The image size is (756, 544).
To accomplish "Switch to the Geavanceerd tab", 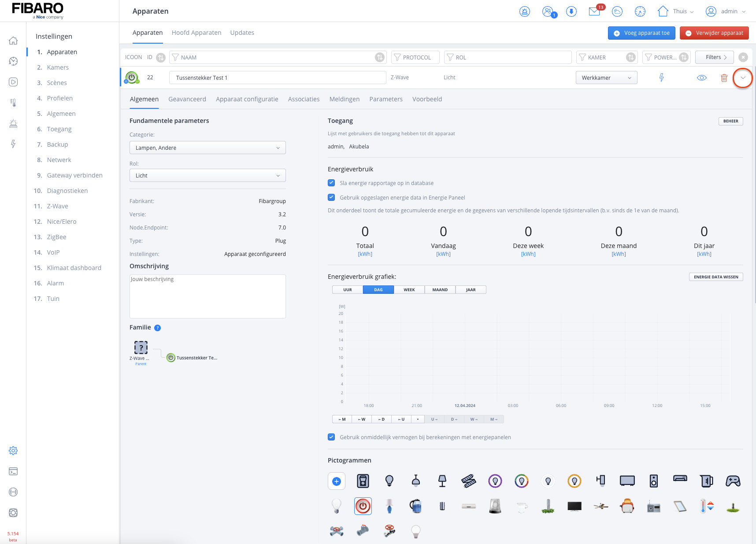I will pos(187,99).
